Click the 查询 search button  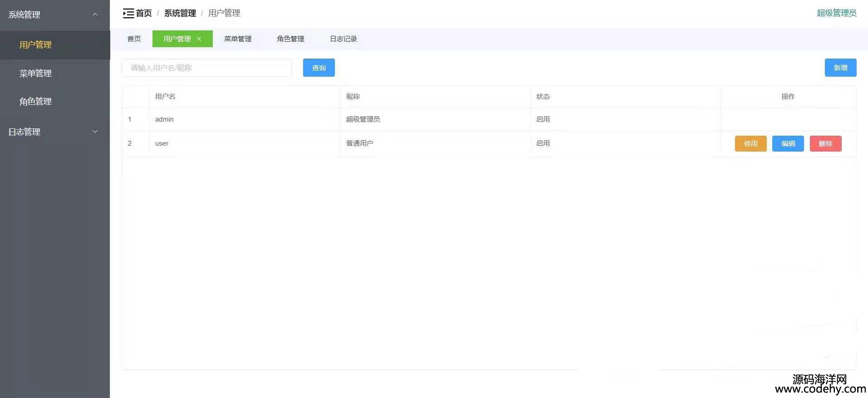(319, 68)
